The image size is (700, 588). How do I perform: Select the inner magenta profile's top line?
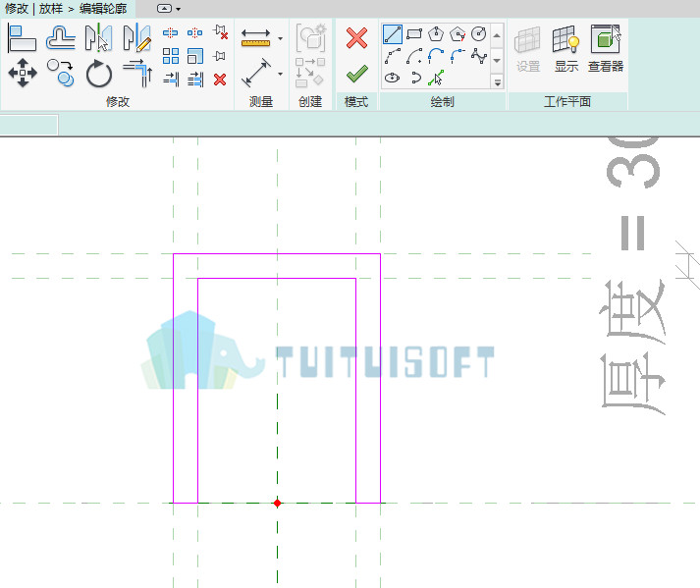tap(277, 279)
